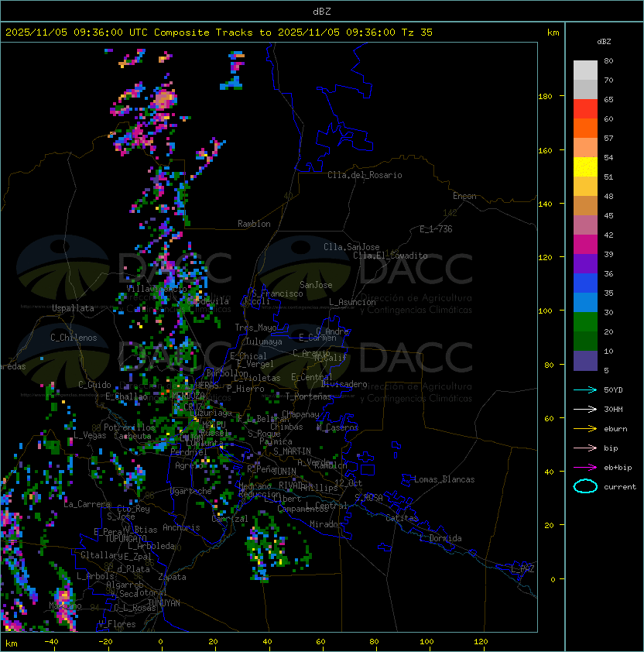Viewport: 644px width, 652px height.
Task: Click the -40 horizontal axis tick label
Action: [51, 642]
